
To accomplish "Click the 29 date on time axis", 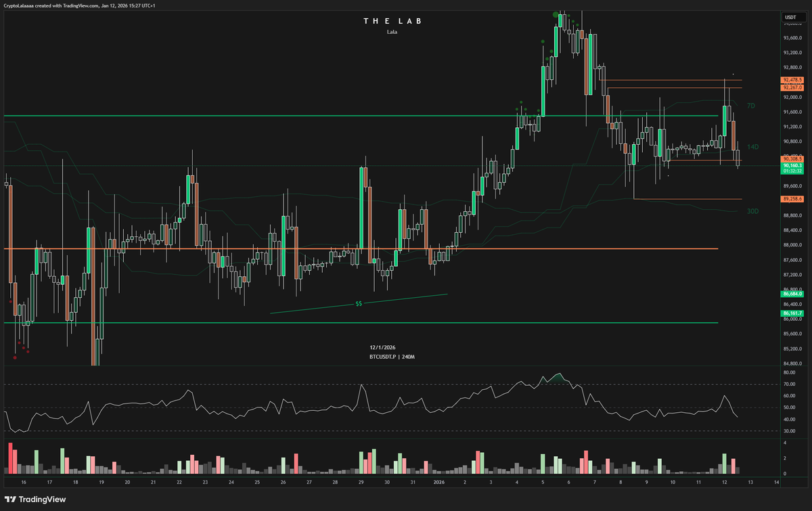I will (361, 483).
